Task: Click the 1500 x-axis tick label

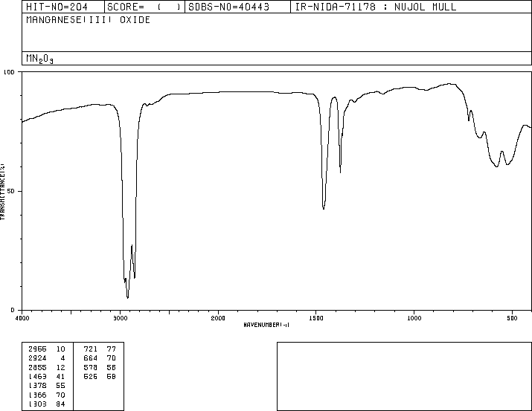Action: tap(316, 318)
